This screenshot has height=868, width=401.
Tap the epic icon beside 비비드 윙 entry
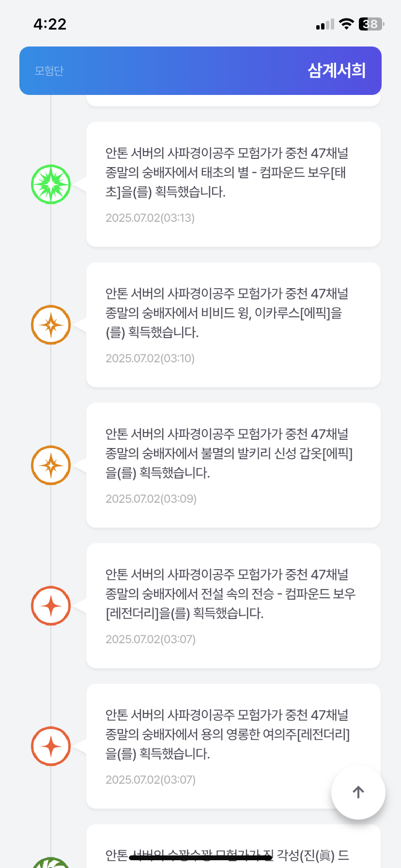pos(51,325)
